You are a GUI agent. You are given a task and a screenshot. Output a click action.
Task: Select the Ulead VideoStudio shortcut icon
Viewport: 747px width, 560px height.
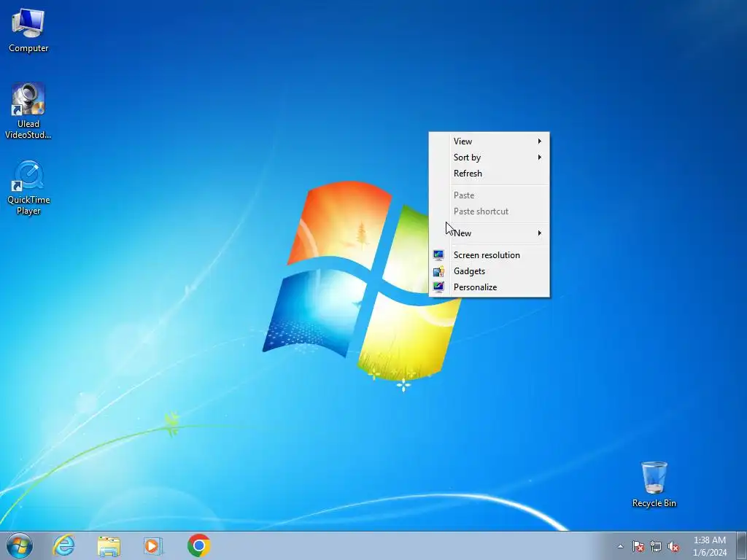(x=28, y=111)
